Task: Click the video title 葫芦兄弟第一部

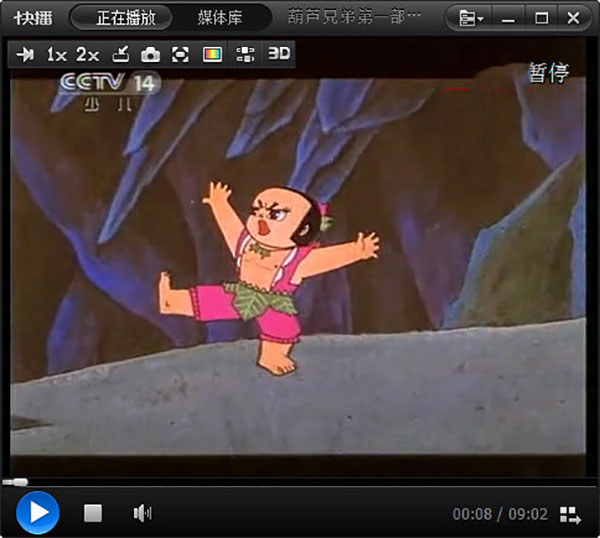Action: click(354, 17)
